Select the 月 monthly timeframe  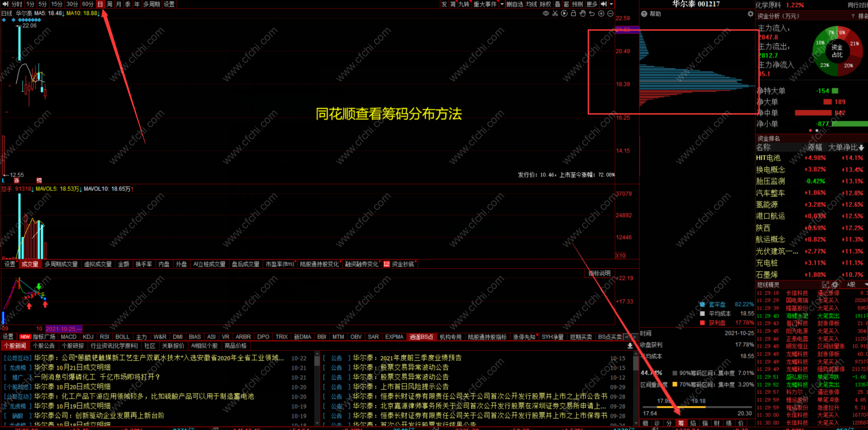click(x=119, y=4)
